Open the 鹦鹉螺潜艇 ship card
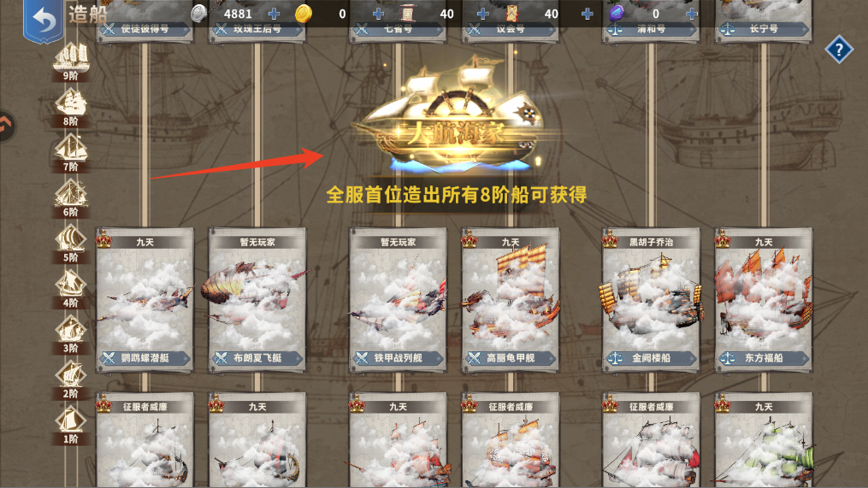The image size is (868, 488). 145,300
